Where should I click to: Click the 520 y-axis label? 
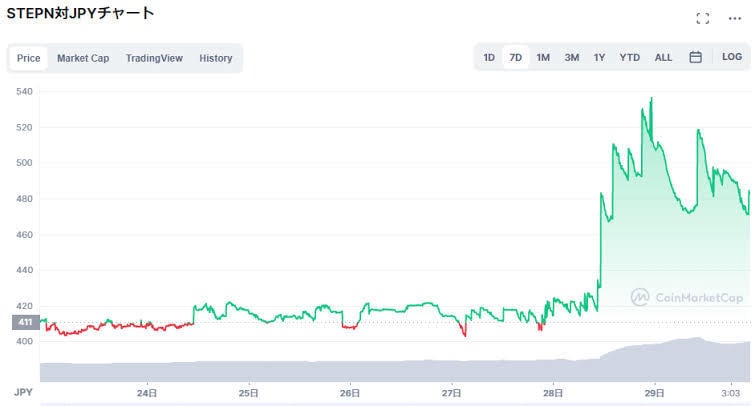click(24, 128)
